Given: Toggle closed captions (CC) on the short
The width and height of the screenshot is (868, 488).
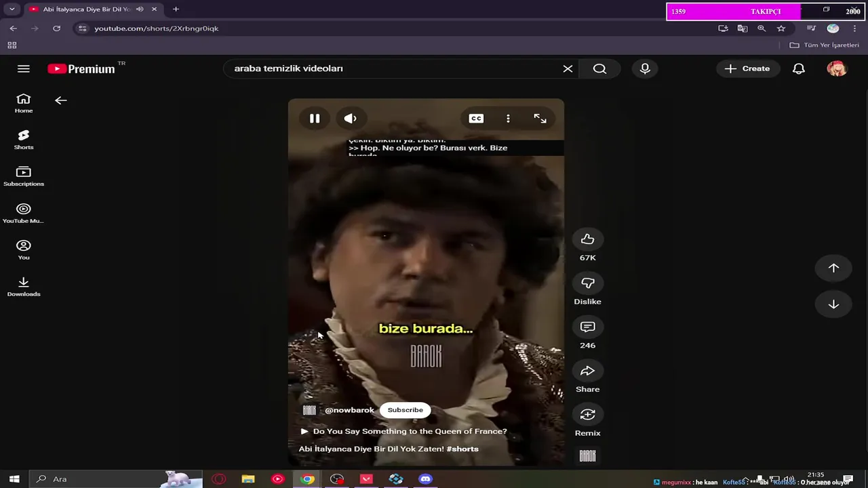Looking at the screenshot, I should coord(476,119).
